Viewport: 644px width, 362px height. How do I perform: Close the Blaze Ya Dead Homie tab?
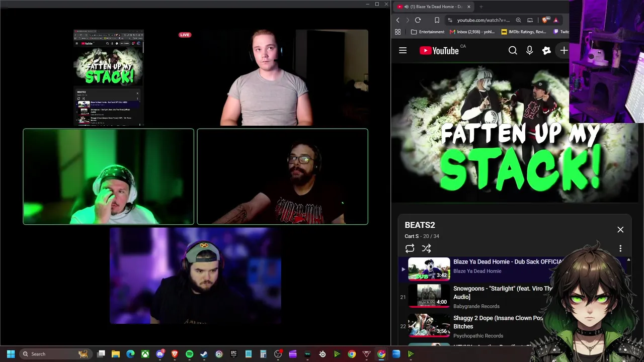(468, 7)
